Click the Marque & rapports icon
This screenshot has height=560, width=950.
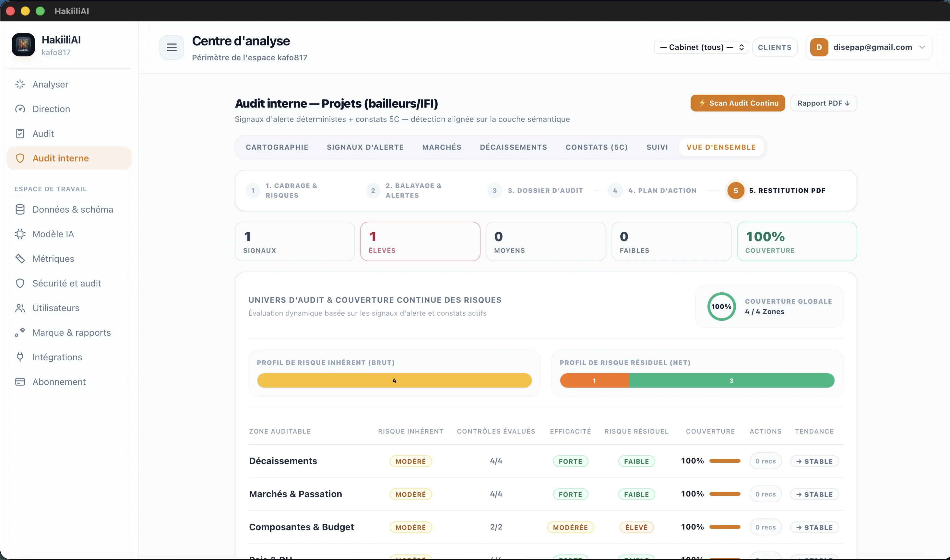pyautogui.click(x=20, y=333)
